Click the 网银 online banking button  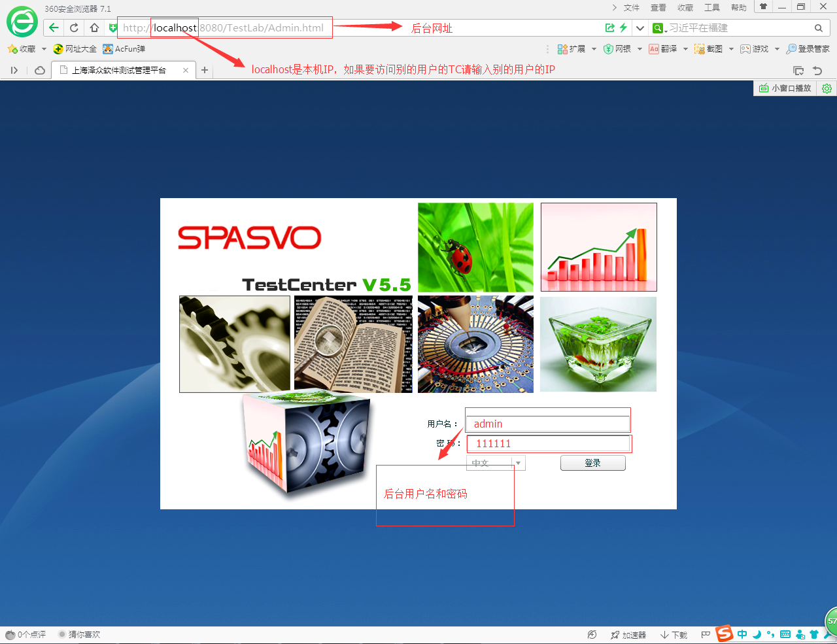(x=617, y=49)
